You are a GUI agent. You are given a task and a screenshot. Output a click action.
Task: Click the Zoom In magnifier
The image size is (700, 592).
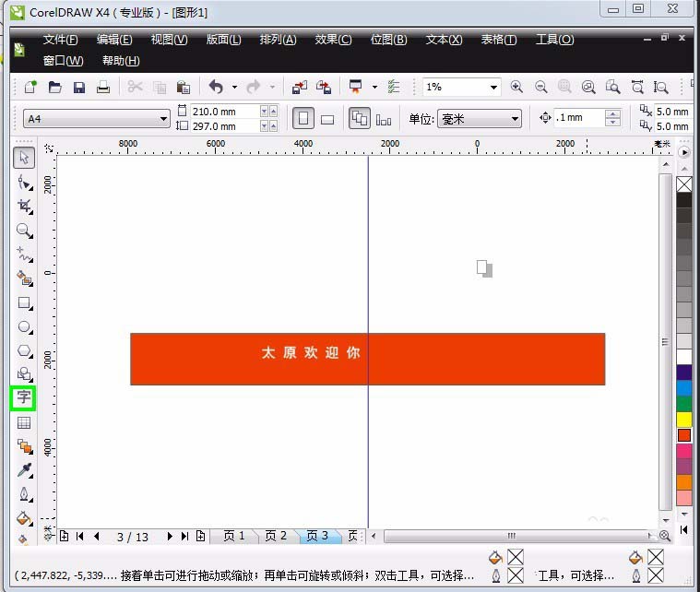(x=516, y=87)
